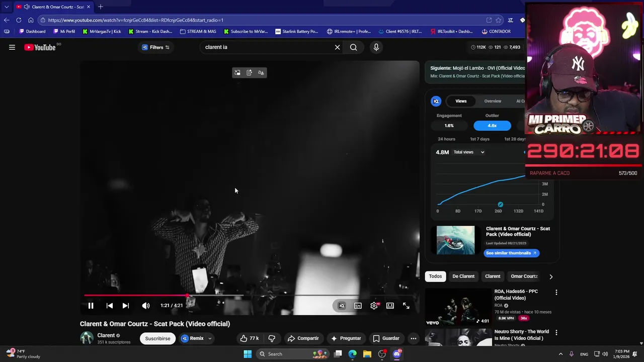644x362 pixels.
Task: Select the Omar Courtz filter chip
Action: coord(524,276)
